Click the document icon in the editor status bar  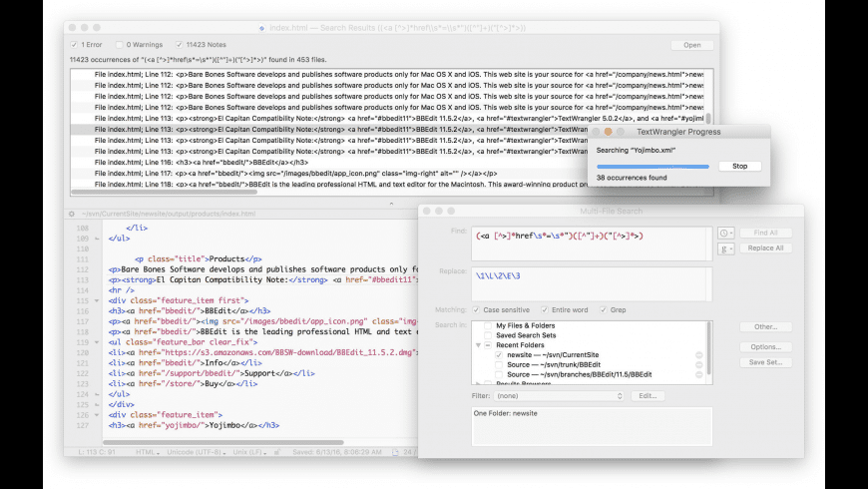(x=395, y=452)
